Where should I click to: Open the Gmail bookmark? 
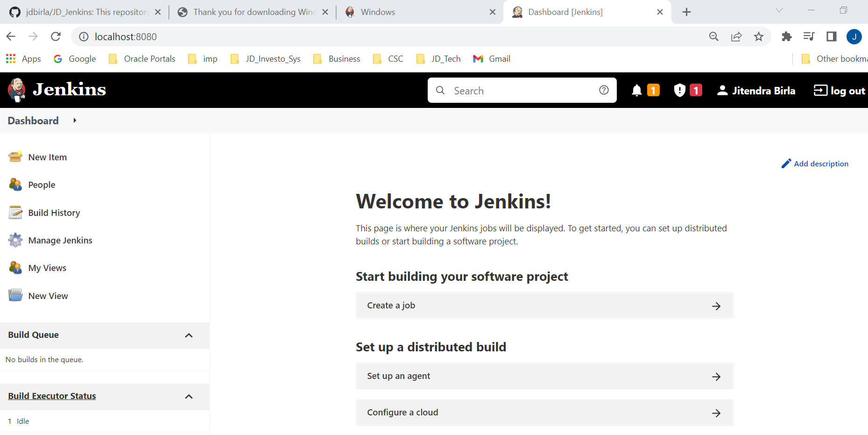click(491, 59)
